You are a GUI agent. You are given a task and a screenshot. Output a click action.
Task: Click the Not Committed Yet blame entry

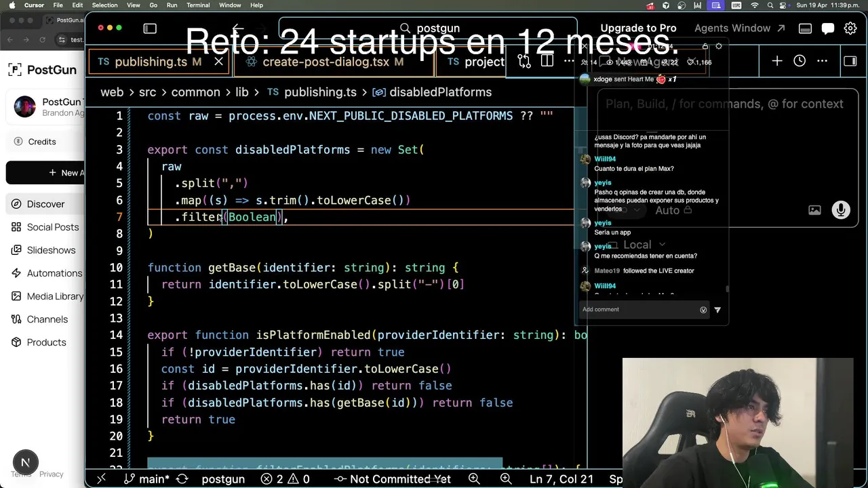point(393,479)
